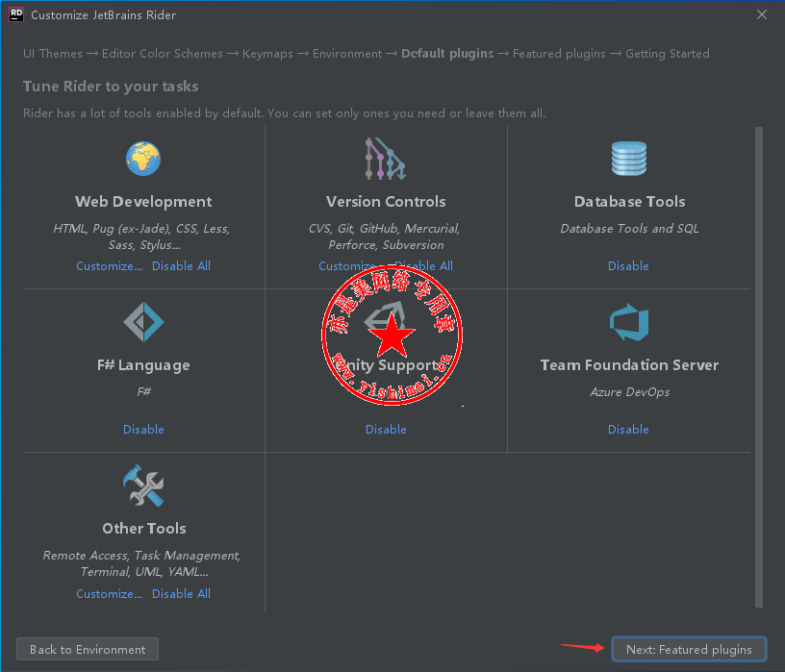Click the Other Tools hammer and wrench icon

143,485
